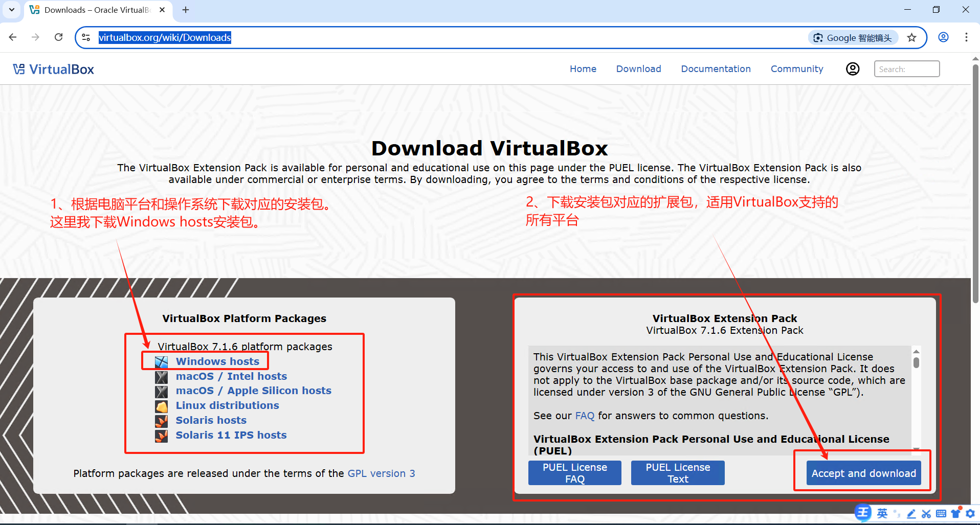The height and width of the screenshot is (525, 980).
Task: Click the Solaris 11 IPS hosts icon
Action: tap(162, 436)
